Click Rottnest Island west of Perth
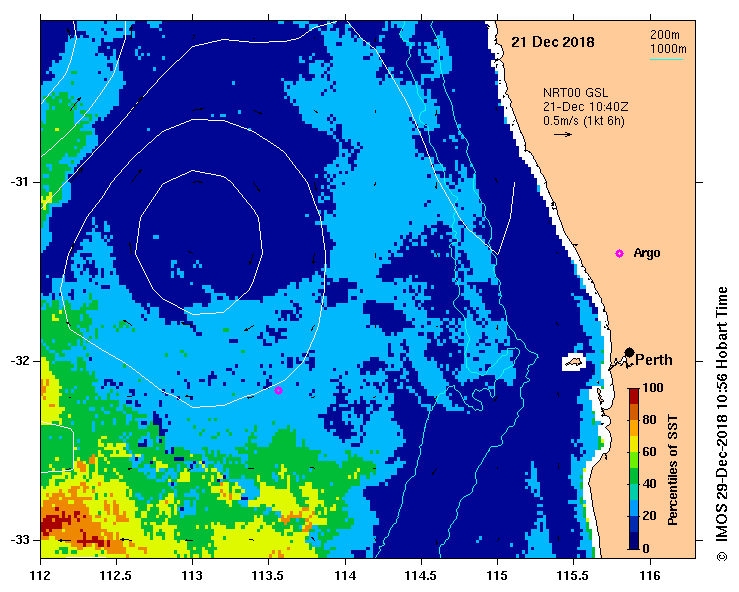 tap(574, 362)
